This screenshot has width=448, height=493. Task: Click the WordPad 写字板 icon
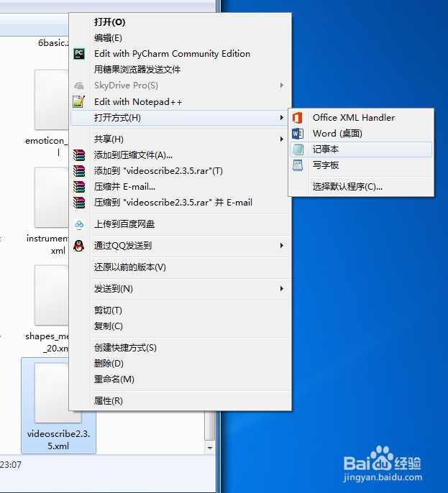click(x=298, y=165)
